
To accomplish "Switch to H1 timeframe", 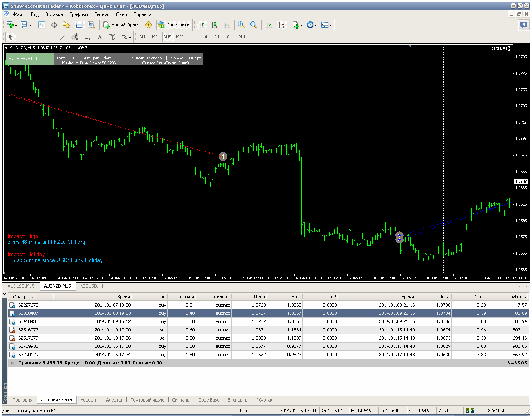I will pyautogui.click(x=192, y=37).
